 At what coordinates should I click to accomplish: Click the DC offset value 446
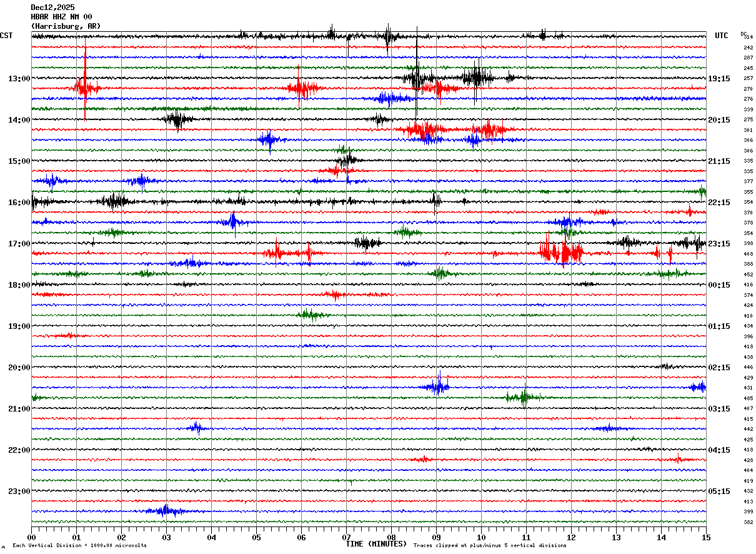point(748,368)
